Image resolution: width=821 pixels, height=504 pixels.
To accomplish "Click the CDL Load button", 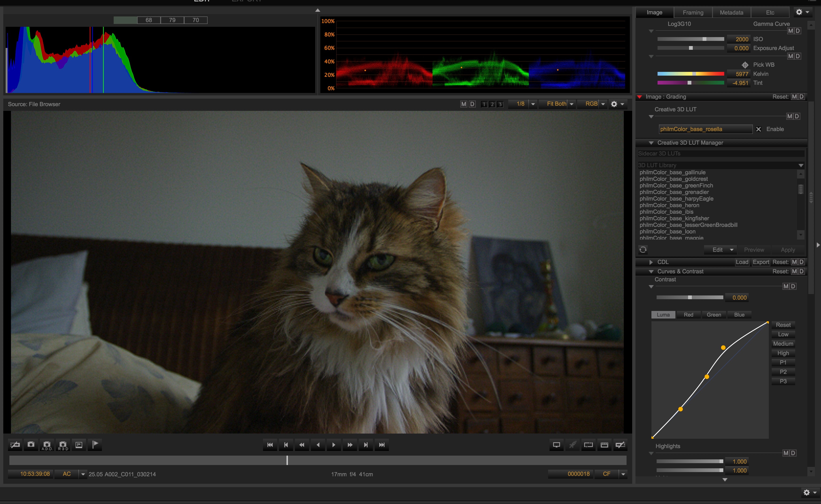I will [742, 262].
